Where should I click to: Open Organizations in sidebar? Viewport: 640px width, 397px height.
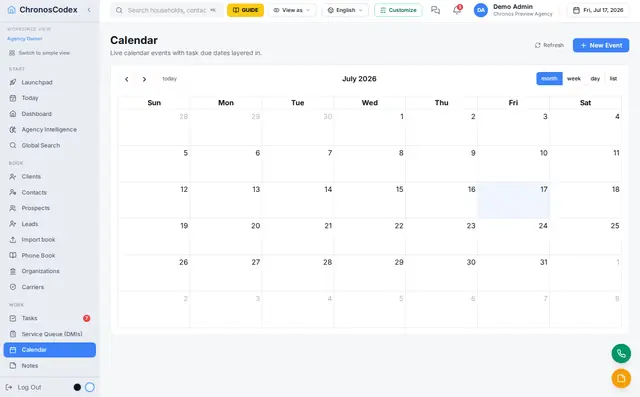(x=50, y=271)
